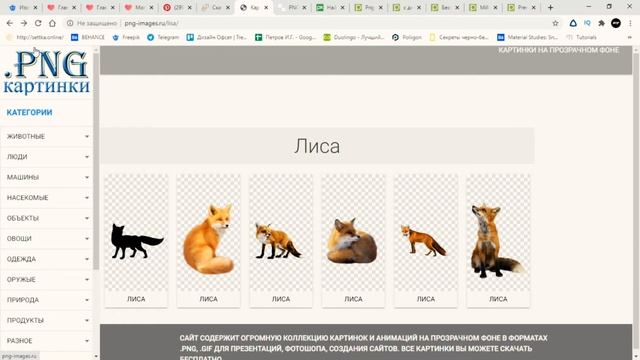Open the Telegram bookmark

click(163, 37)
